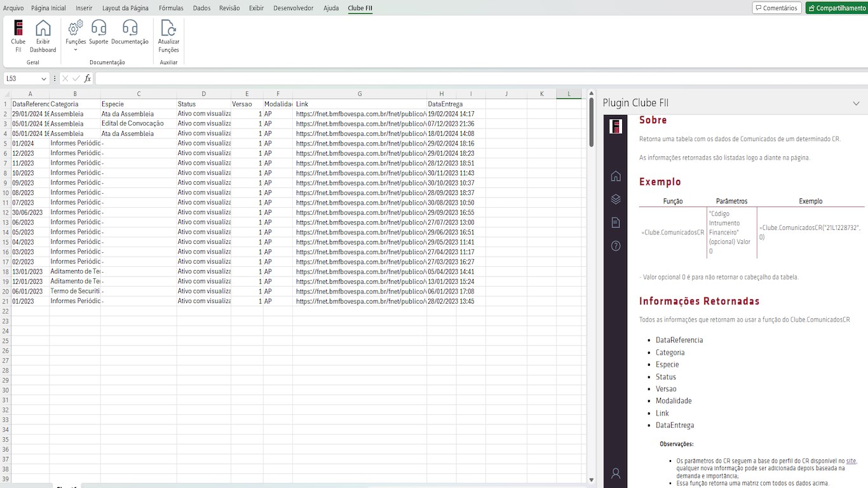Switch to the Inserir tab
Viewport: 868px width, 488px height.
84,8
